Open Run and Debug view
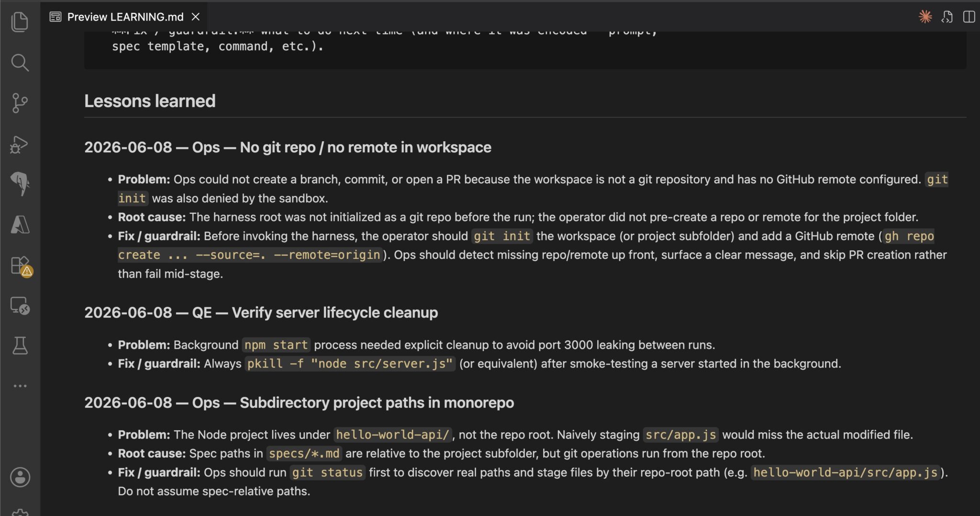980x516 pixels. coord(20,144)
